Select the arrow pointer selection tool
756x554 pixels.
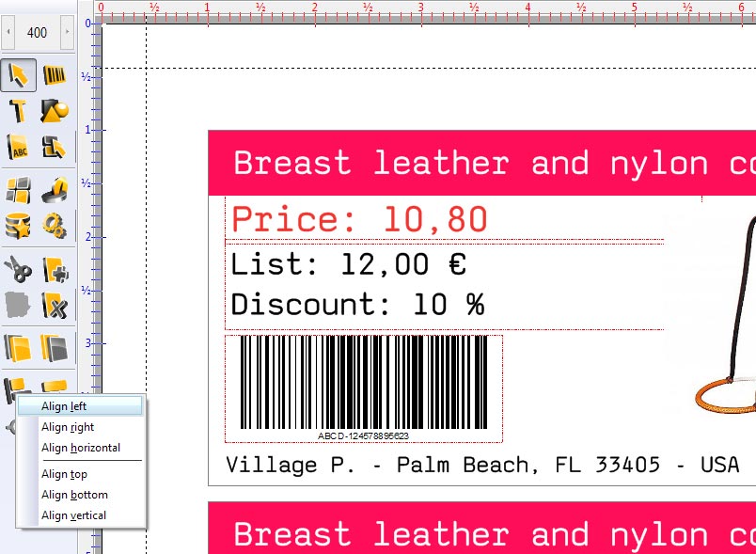point(18,75)
